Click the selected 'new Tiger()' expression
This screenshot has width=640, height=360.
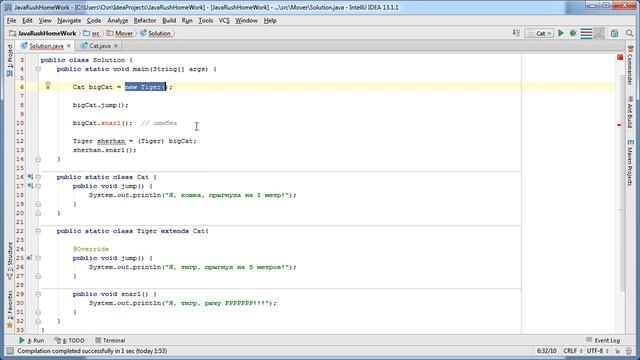[145, 87]
